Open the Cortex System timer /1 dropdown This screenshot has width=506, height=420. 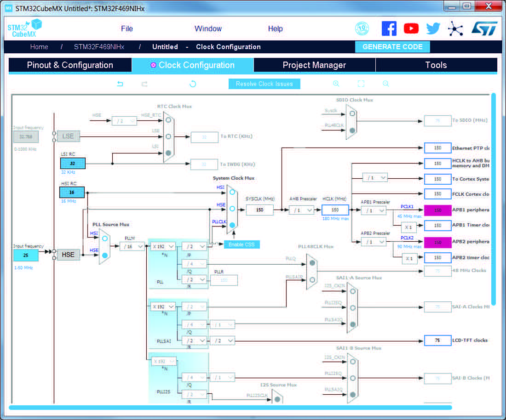click(375, 178)
